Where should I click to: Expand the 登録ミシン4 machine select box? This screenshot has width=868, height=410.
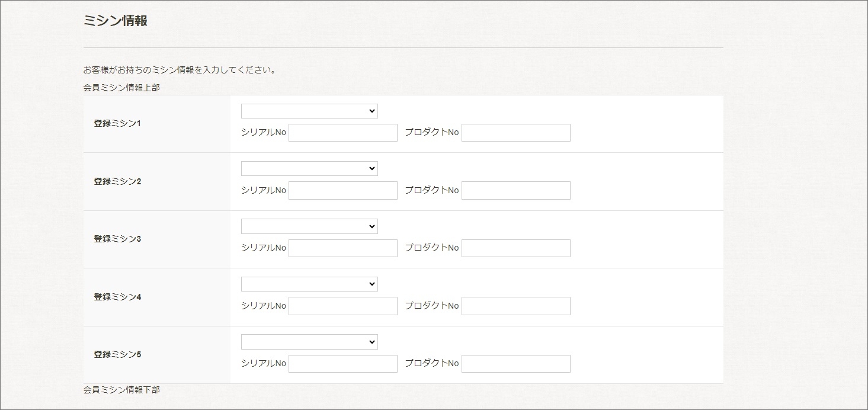pos(309,284)
